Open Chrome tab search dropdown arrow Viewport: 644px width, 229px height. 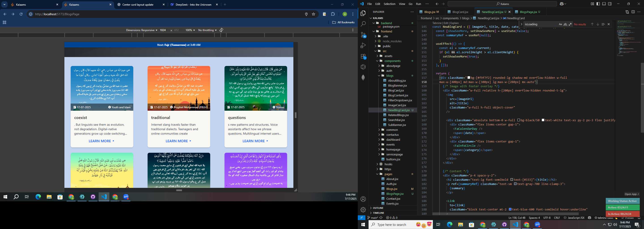[x=4, y=4]
